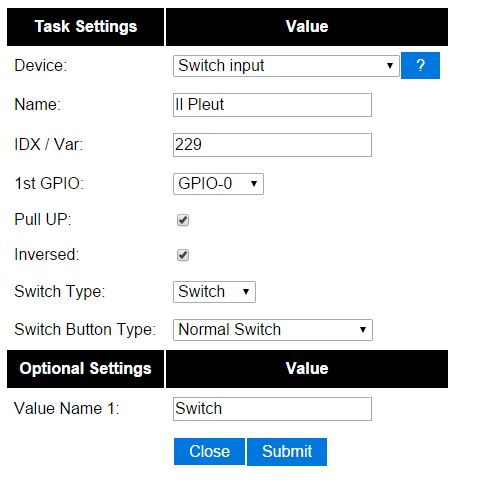Open the Device dropdown showing Switch input
489x486 pixels.
286,66
